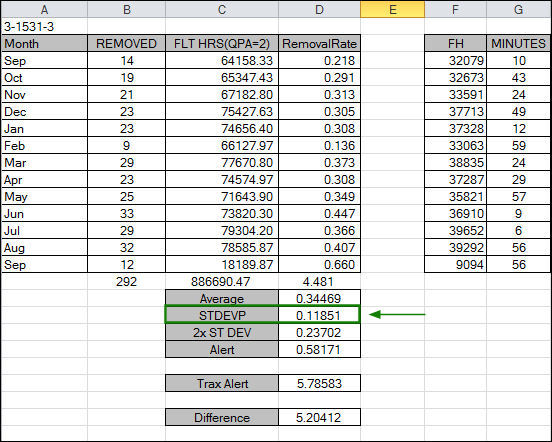
Task: Select FH cell 9094
Action: (x=456, y=265)
